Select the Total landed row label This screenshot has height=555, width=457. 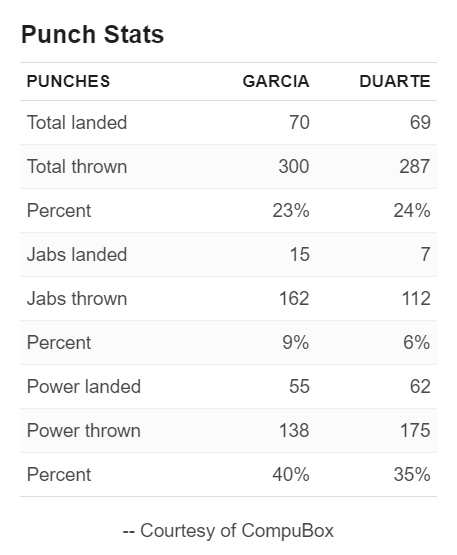[x=77, y=122]
